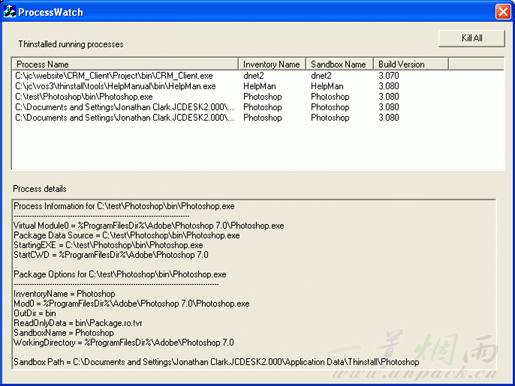Click the ProcessWatch title bar icon
515x386 pixels.
point(10,12)
